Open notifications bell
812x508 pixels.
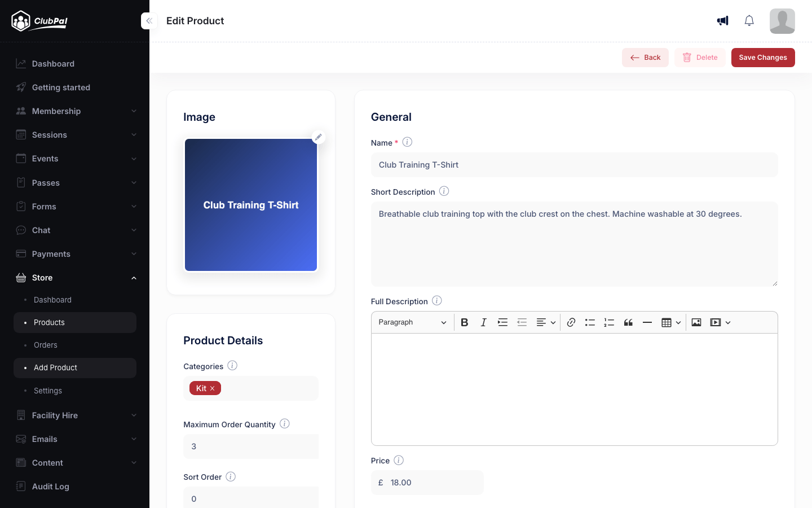(x=749, y=21)
